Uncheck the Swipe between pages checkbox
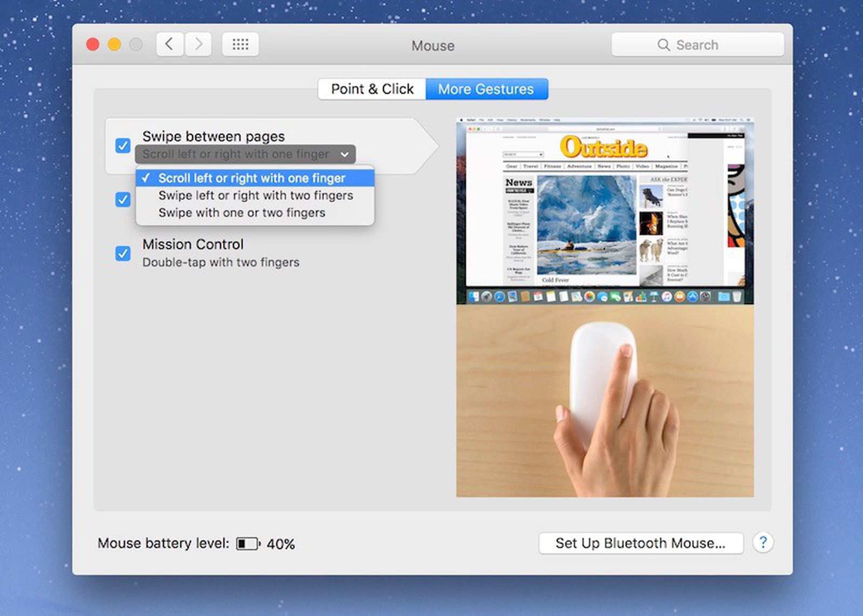The image size is (863, 616). point(122,146)
